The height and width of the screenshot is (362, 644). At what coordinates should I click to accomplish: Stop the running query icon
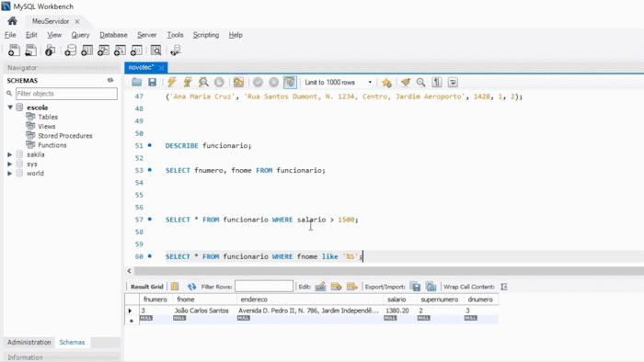[x=219, y=82]
